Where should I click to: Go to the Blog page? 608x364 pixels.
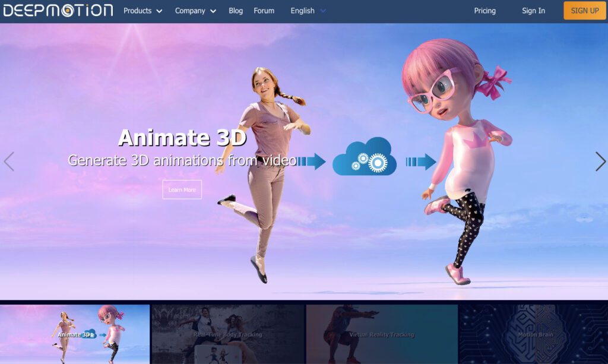[236, 11]
